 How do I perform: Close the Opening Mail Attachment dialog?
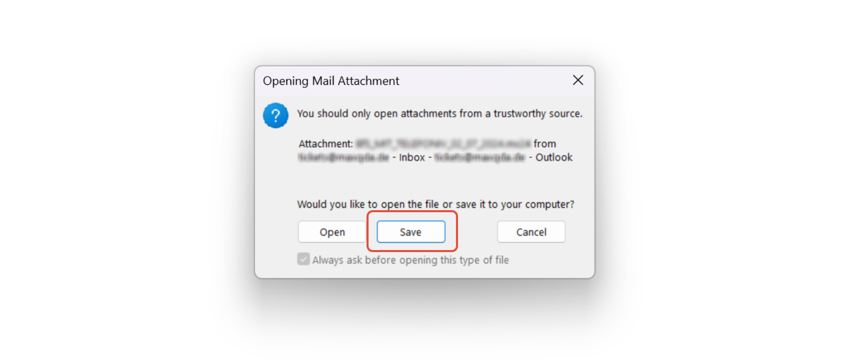[x=578, y=80]
